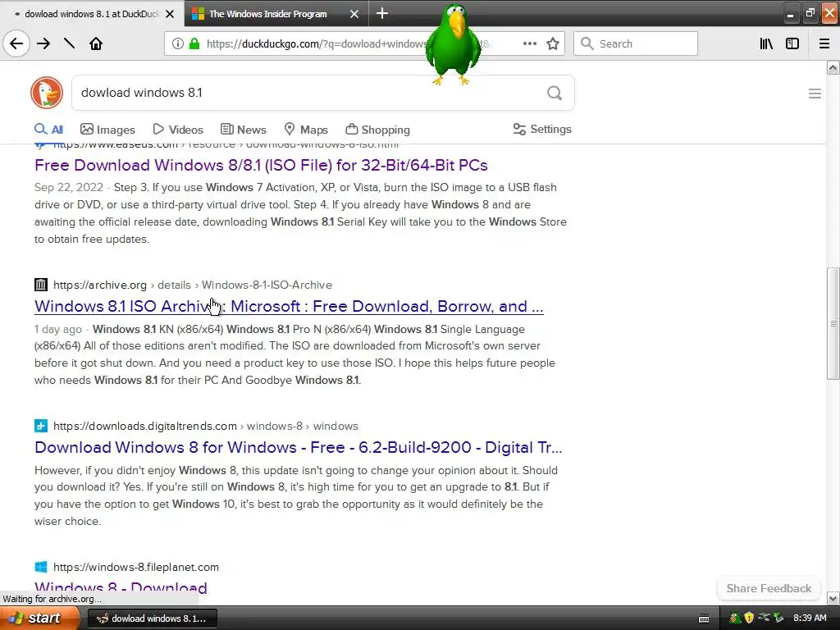The height and width of the screenshot is (630, 840).
Task: Click the green parrot mascot
Action: click(x=454, y=45)
